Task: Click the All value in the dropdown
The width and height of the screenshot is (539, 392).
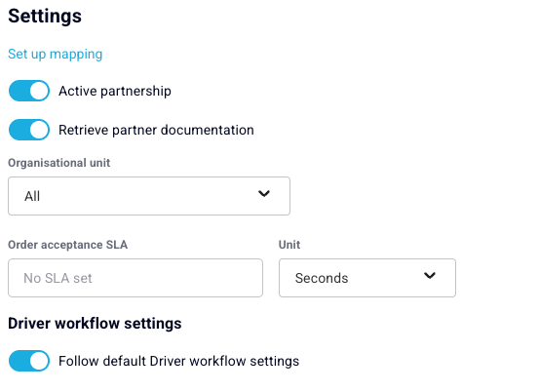Action: (x=32, y=196)
